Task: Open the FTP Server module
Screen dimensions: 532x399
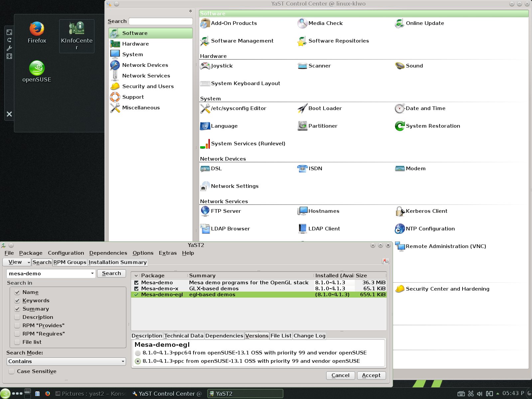Action: pos(205,211)
